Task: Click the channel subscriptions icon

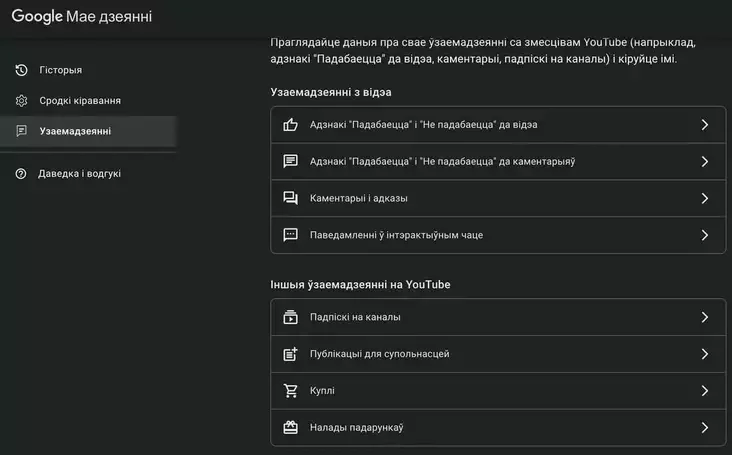Action: tap(291, 317)
